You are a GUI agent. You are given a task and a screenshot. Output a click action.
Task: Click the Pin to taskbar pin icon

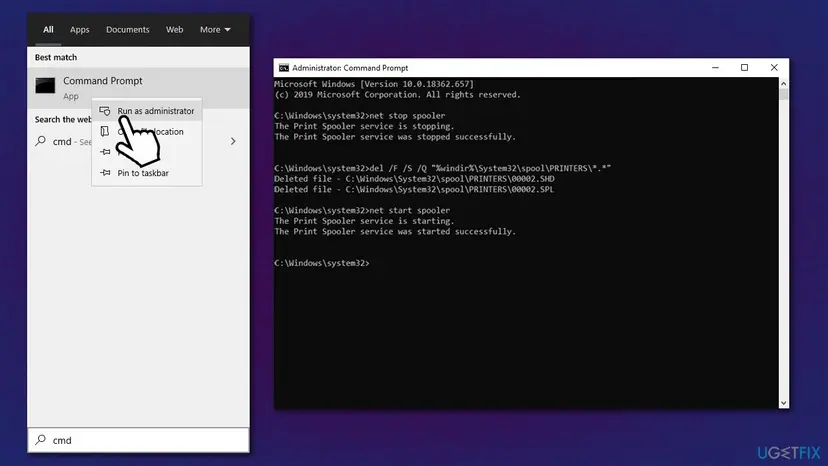pos(106,173)
